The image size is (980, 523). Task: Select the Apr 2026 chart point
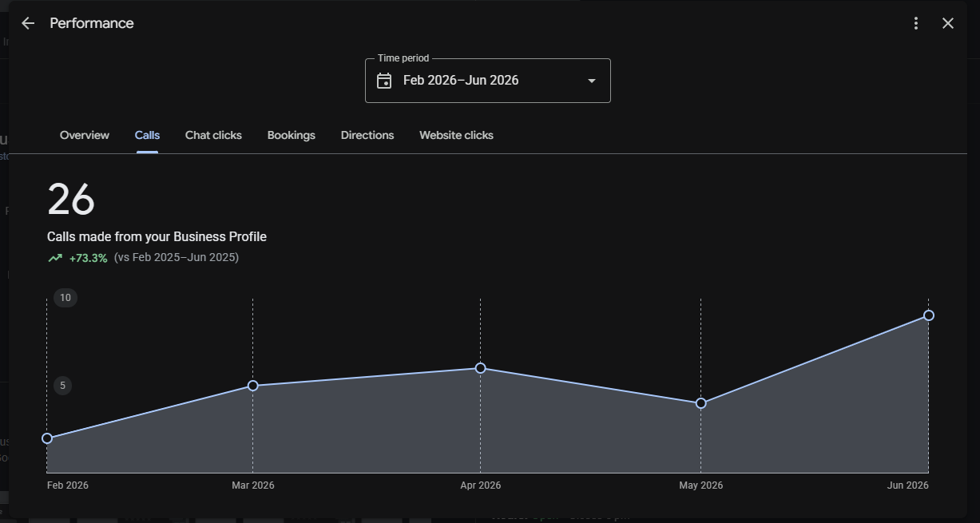(481, 368)
